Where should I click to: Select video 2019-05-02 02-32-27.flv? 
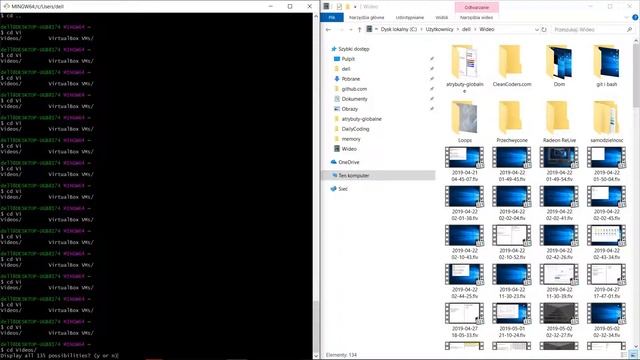pos(559,320)
